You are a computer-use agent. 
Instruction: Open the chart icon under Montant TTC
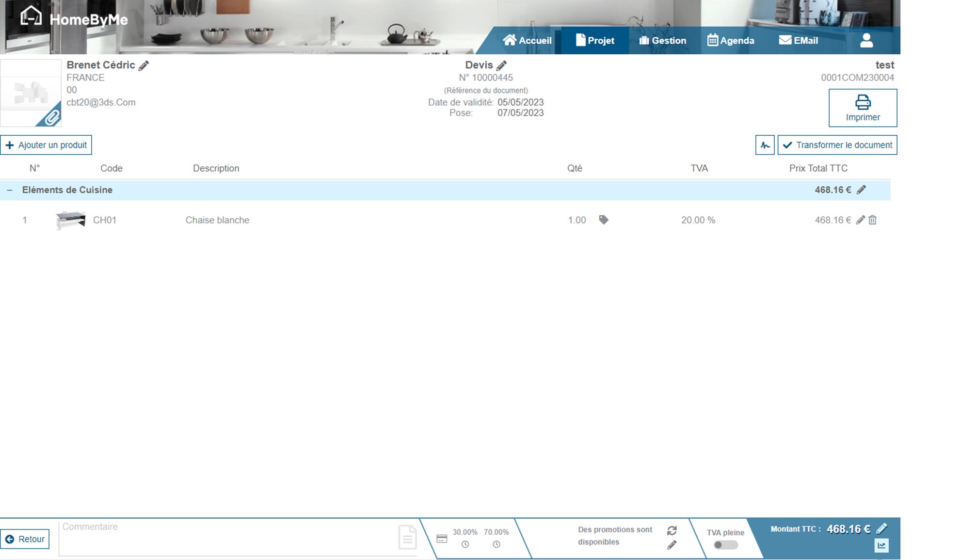881,545
